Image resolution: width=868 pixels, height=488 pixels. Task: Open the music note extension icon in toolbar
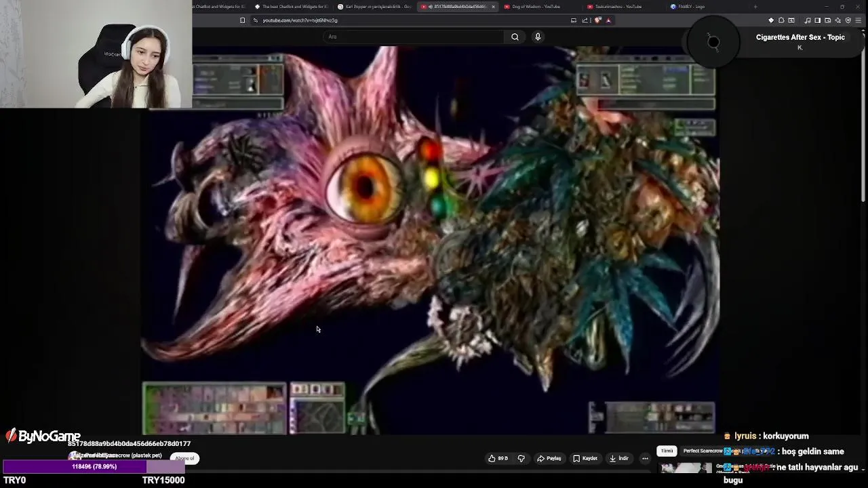(x=807, y=20)
